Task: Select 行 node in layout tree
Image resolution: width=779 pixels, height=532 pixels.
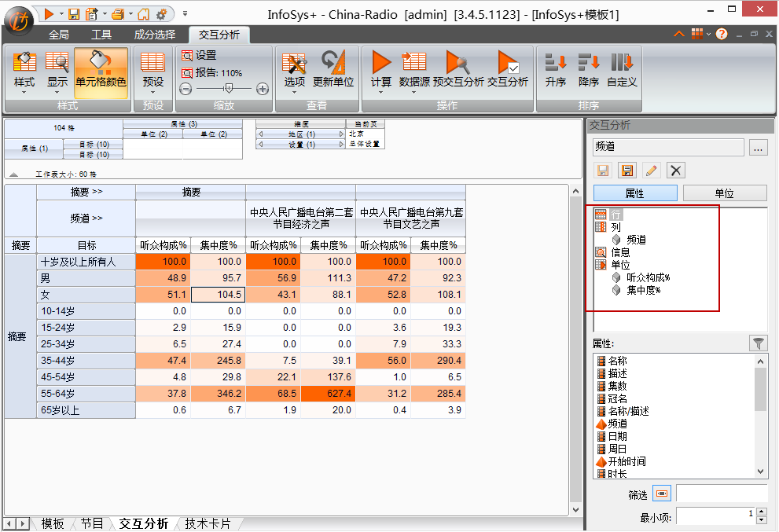Action: pyautogui.click(x=616, y=215)
